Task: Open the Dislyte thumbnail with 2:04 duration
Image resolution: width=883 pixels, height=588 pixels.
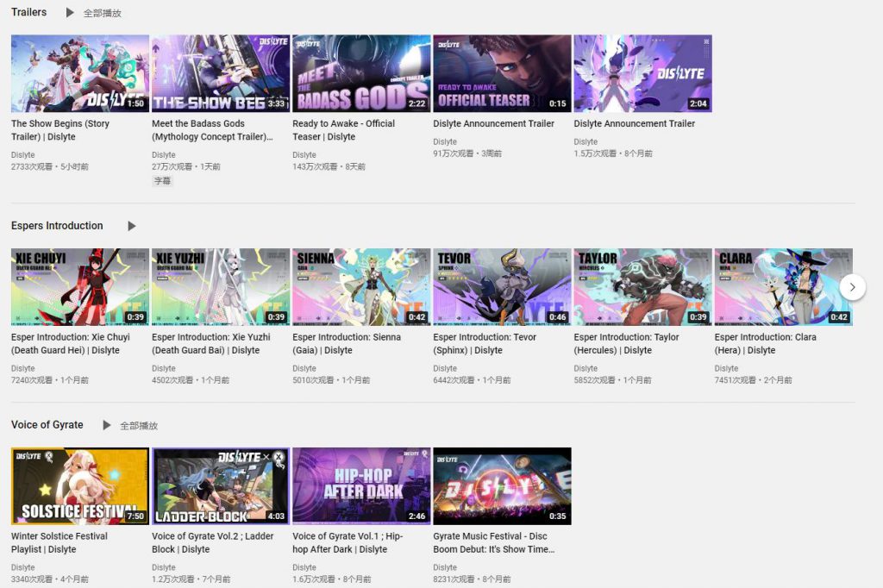Action: [643, 73]
